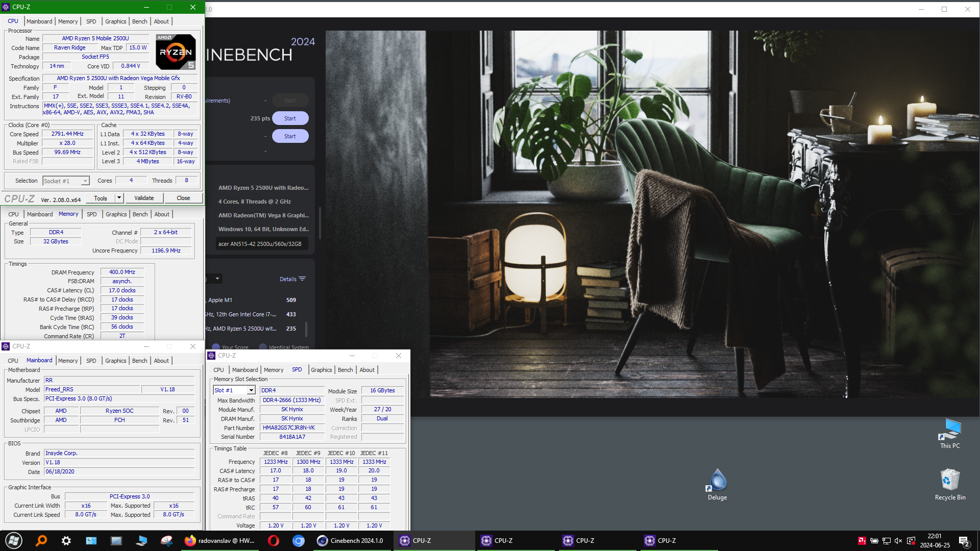Click Start next to the 235 pts score
Screen dimensions: 980x551
(290, 118)
